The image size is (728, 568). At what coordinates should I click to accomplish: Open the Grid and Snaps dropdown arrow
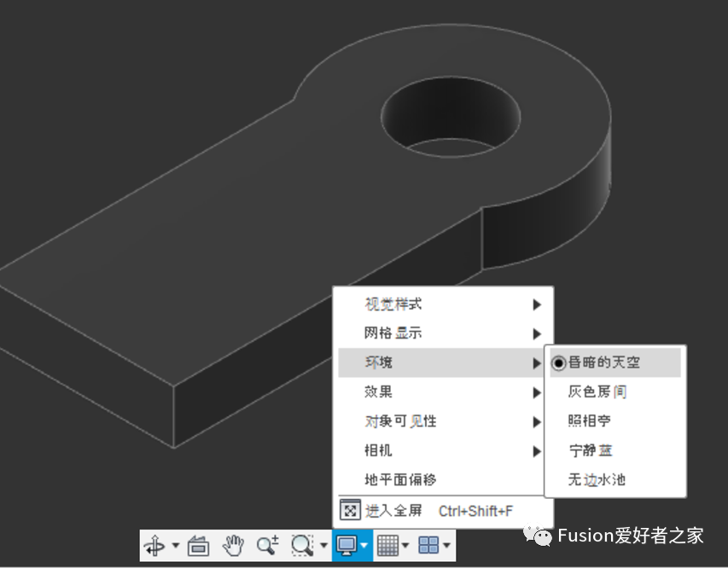(x=405, y=545)
